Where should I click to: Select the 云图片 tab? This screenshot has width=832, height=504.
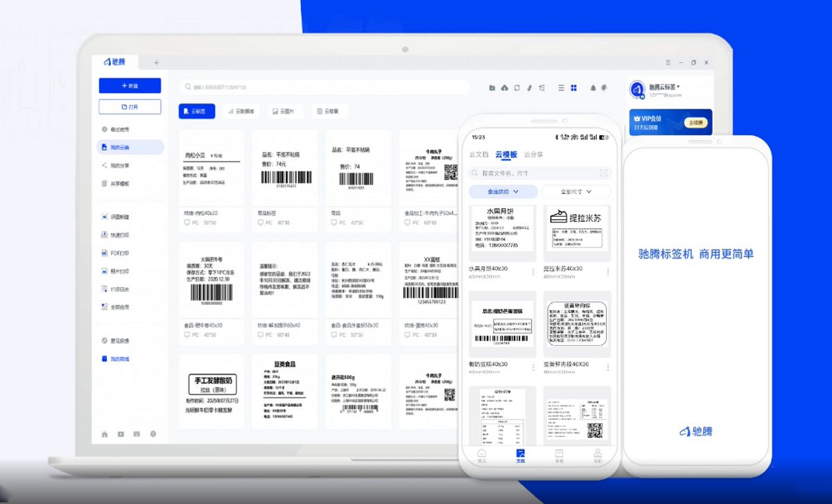coord(285,111)
